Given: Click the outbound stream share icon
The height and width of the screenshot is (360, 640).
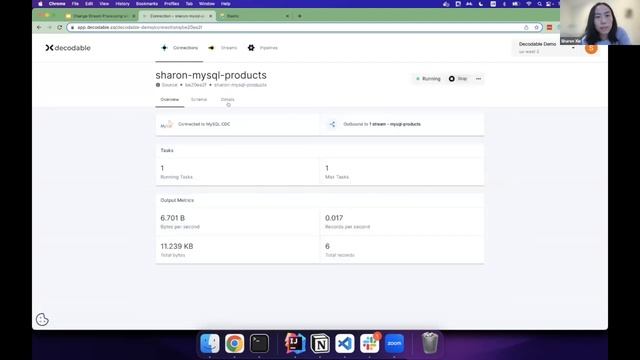Looking at the screenshot, I should click(332, 124).
